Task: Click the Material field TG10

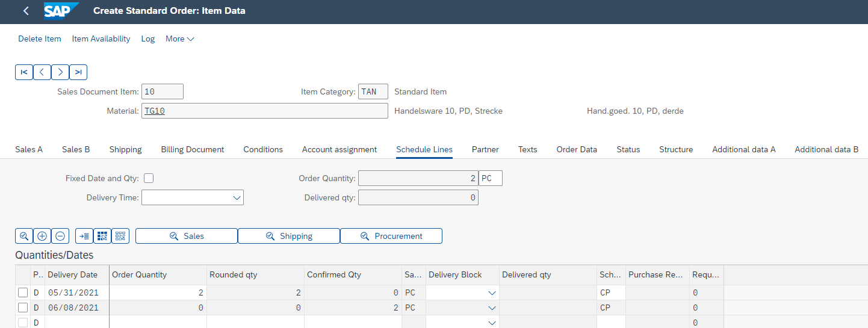Action: (265, 111)
